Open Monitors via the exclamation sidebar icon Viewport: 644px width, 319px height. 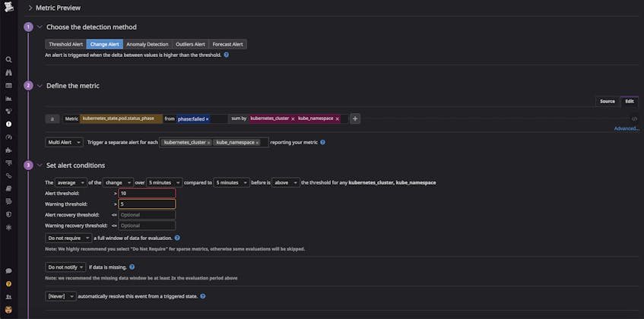point(8,125)
